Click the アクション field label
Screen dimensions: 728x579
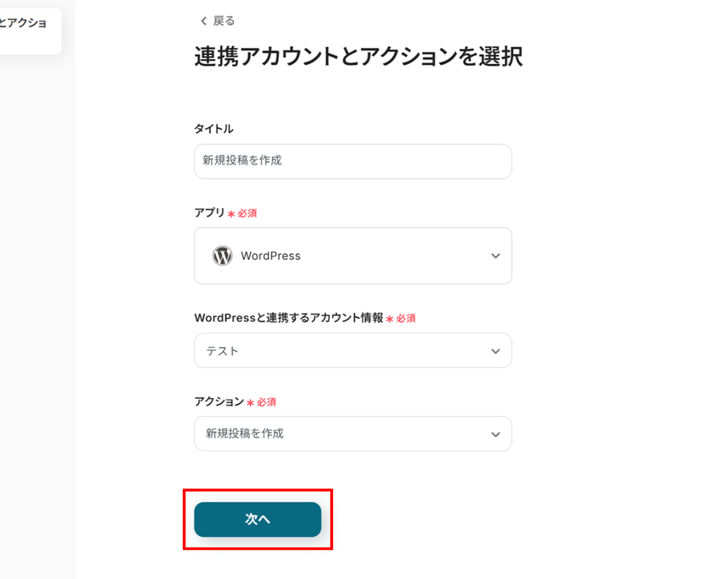[x=219, y=401]
